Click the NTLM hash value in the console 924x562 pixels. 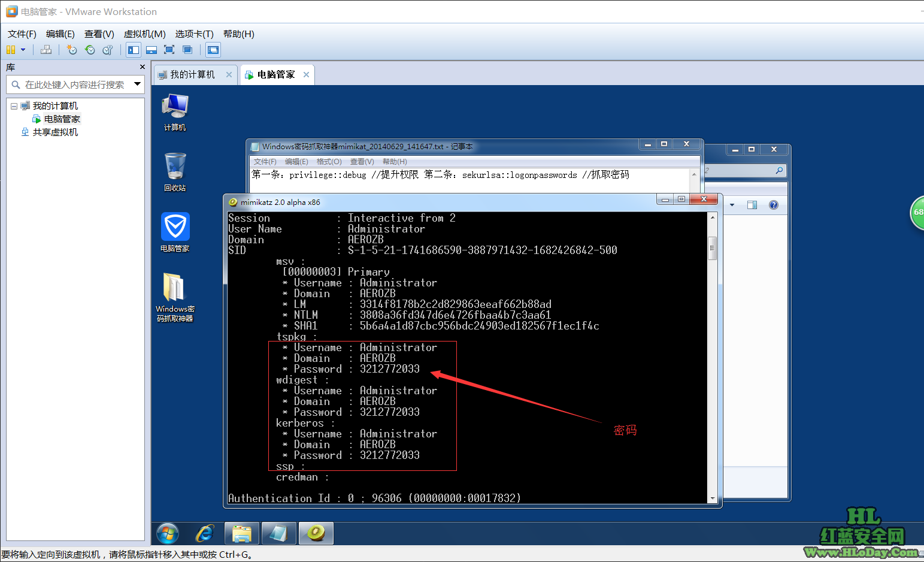click(455, 315)
